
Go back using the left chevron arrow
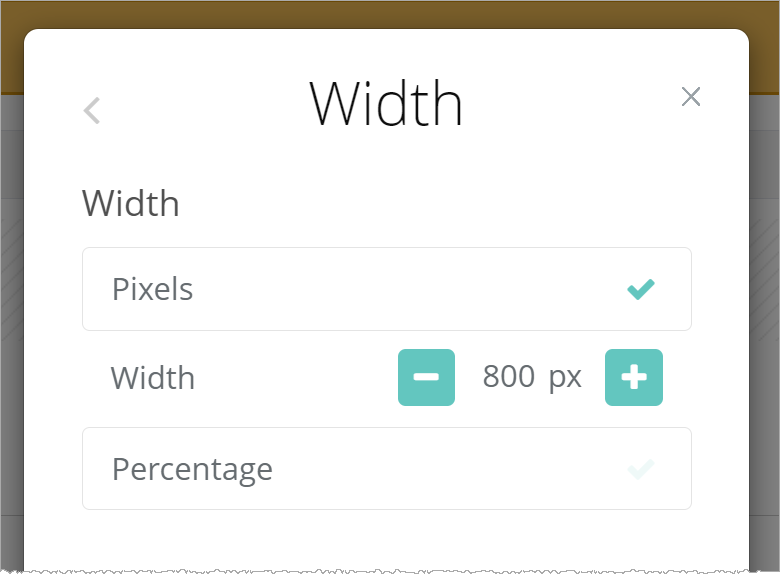(92, 110)
